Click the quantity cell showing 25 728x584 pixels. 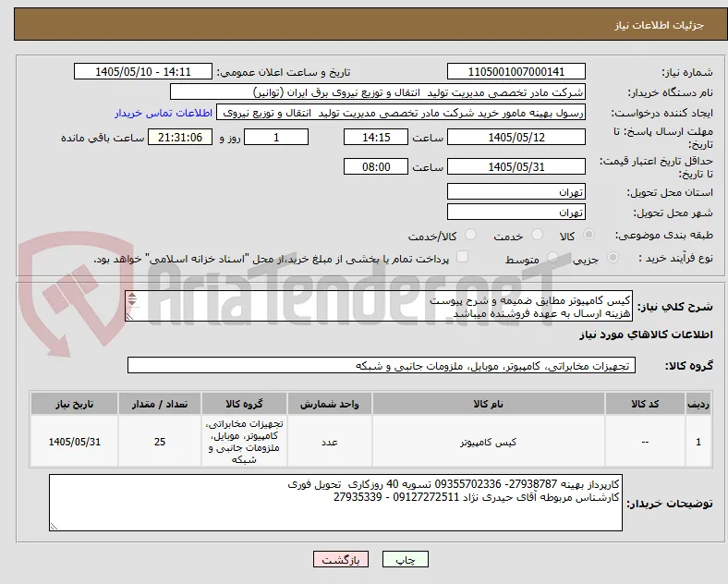[x=160, y=442]
